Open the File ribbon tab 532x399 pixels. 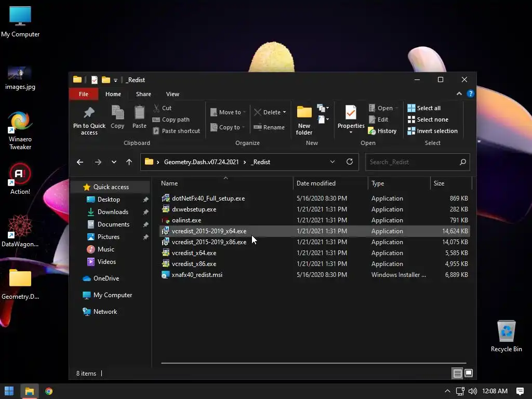(84, 94)
